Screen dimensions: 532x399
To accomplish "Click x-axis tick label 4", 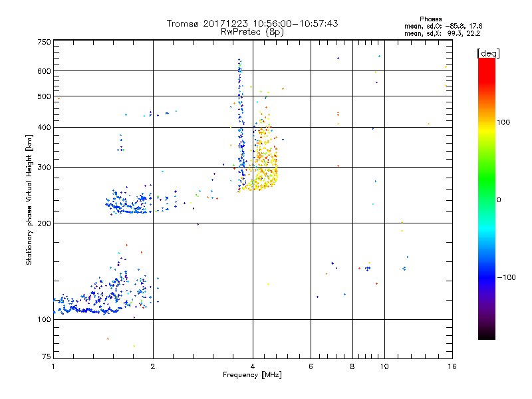I will (253, 366).
